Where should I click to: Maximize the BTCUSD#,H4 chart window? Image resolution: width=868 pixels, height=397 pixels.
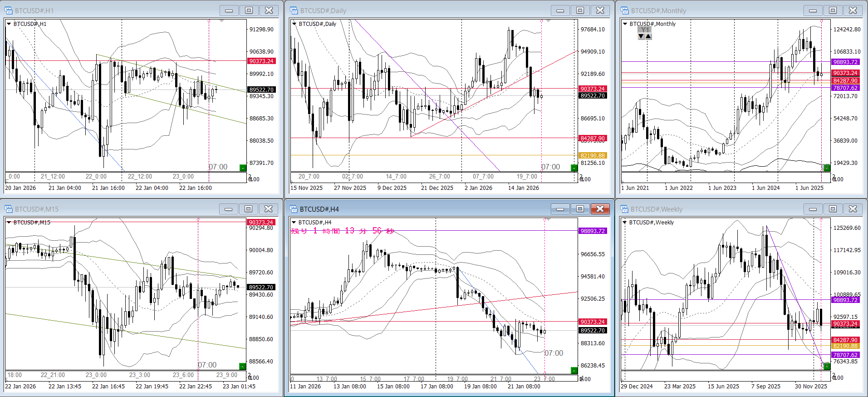[x=580, y=209]
